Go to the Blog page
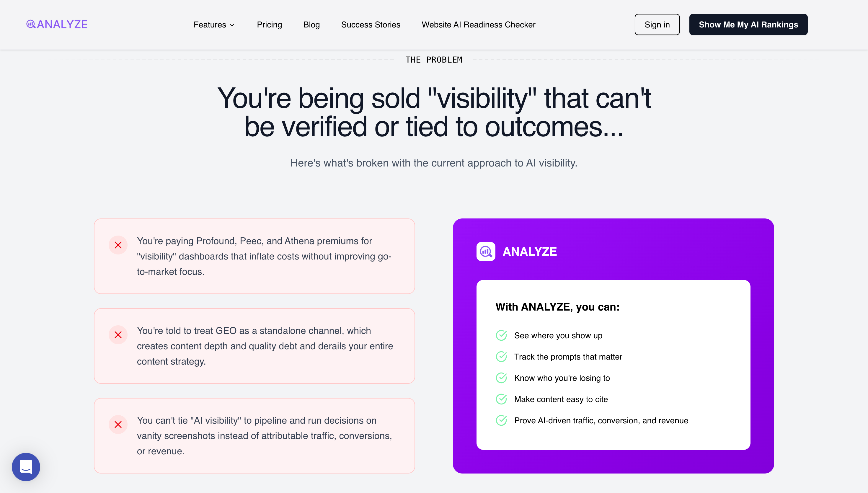The width and height of the screenshot is (868, 493). click(x=311, y=25)
